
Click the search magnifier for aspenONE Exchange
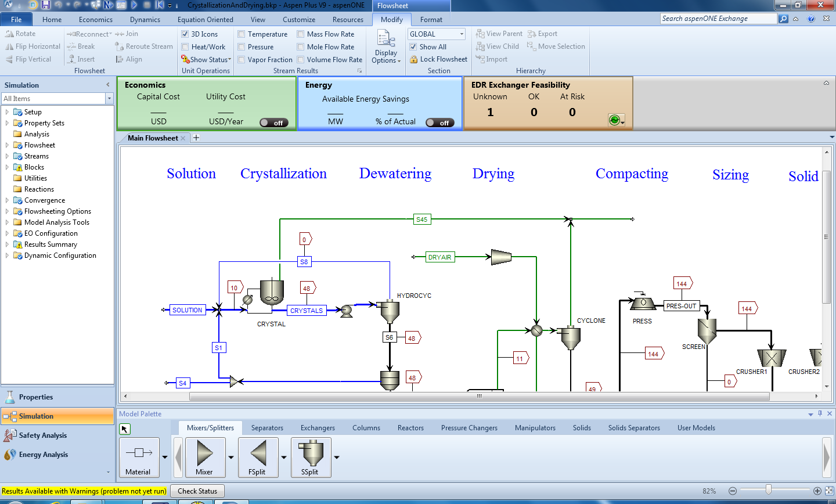click(783, 19)
